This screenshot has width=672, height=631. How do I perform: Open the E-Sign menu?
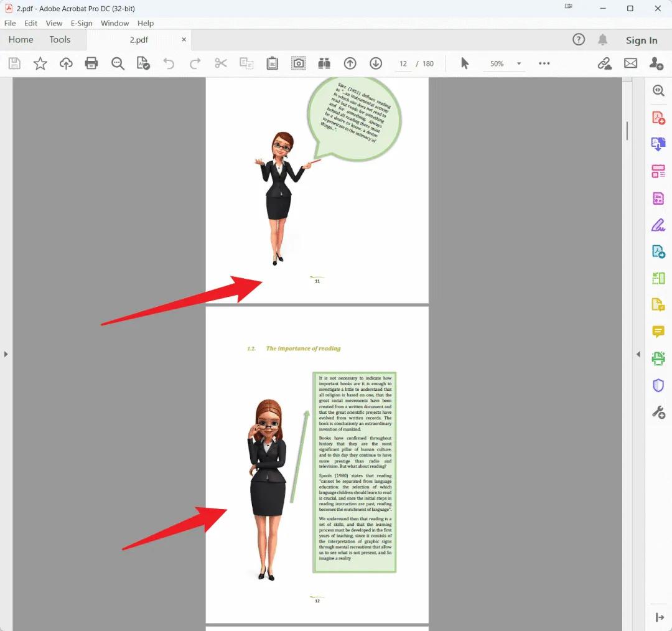82,23
